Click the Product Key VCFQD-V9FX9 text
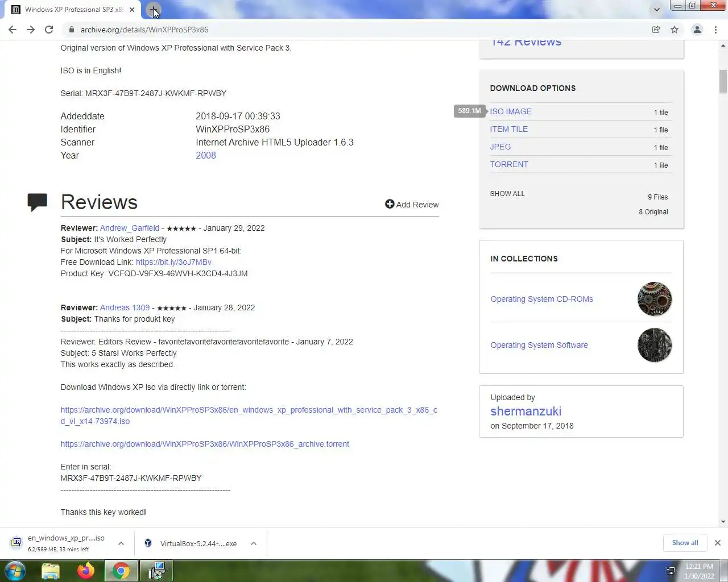728x582 pixels. click(x=178, y=273)
